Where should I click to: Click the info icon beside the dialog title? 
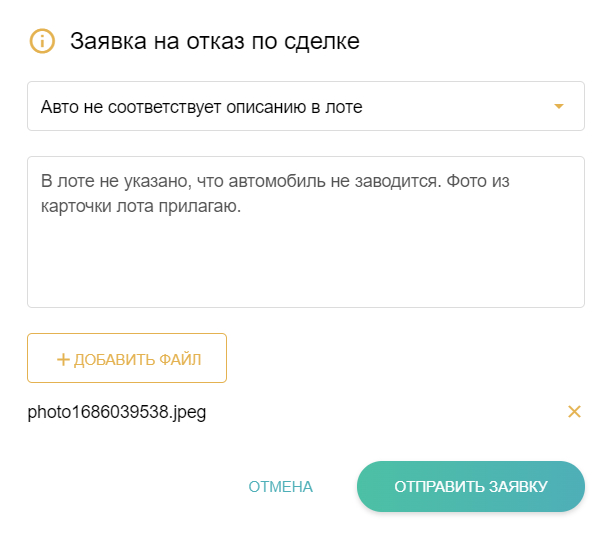pos(42,41)
